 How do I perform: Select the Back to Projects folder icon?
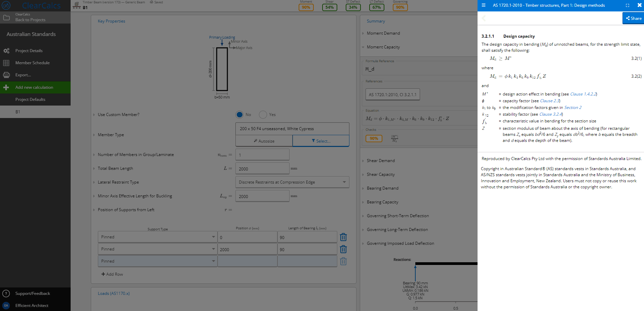tap(6, 17)
